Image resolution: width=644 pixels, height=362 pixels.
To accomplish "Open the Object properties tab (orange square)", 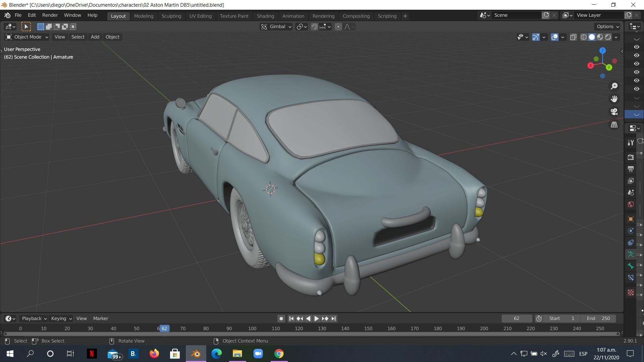I will coord(631,219).
